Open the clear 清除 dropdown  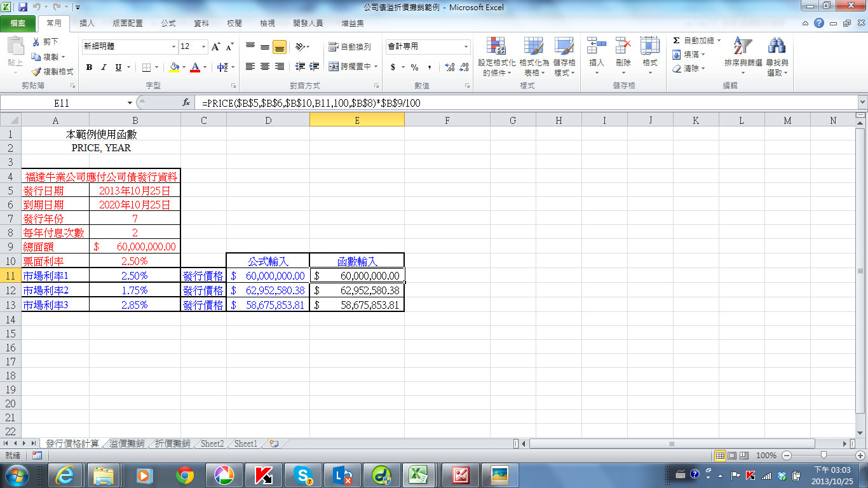[689, 69]
